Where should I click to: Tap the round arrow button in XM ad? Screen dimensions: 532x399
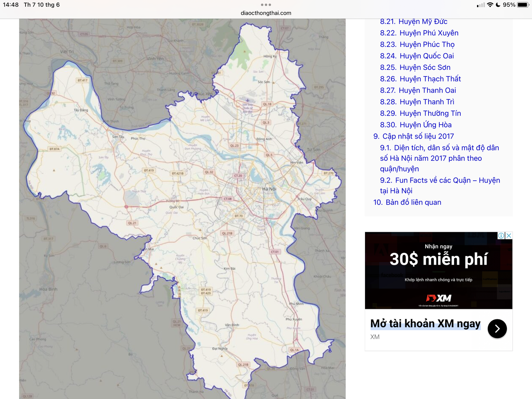(497, 328)
